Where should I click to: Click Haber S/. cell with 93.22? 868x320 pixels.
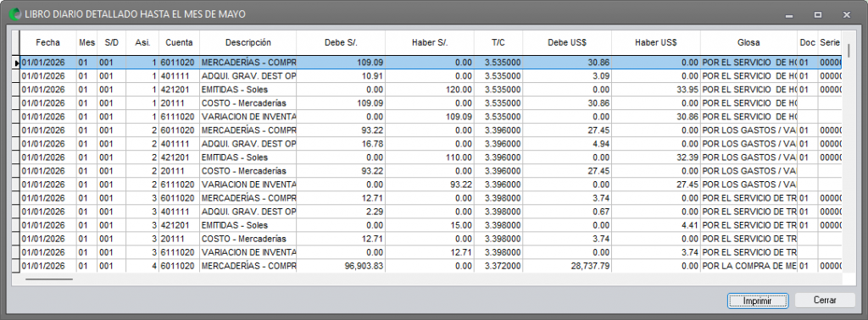click(430, 185)
